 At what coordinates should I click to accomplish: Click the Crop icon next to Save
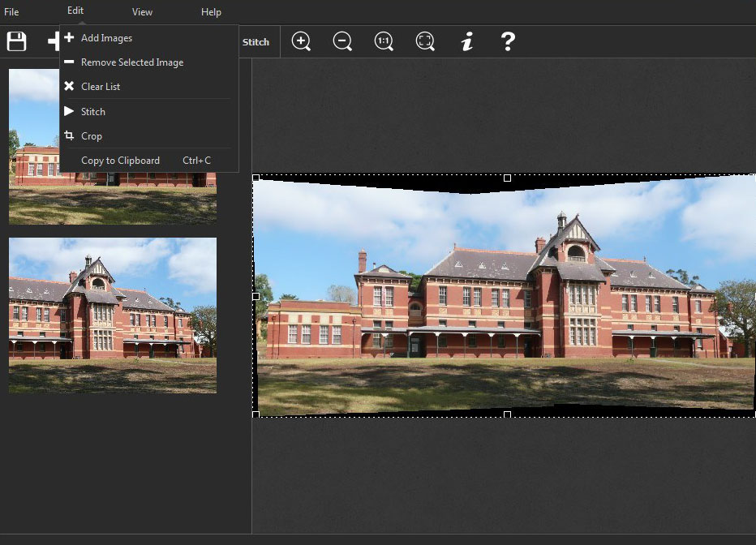[57, 41]
